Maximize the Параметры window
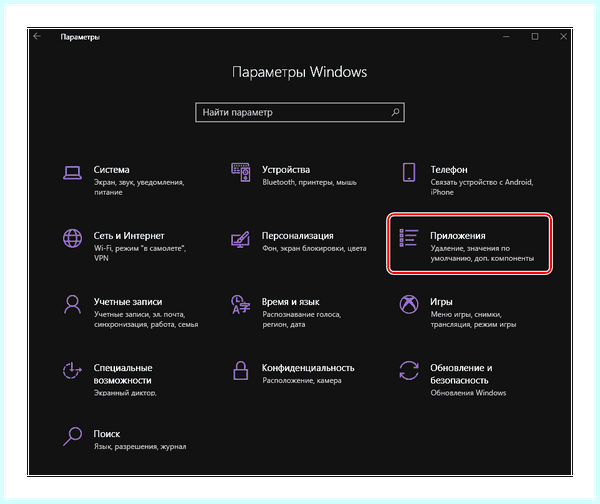The width and height of the screenshot is (600, 504). (535, 36)
